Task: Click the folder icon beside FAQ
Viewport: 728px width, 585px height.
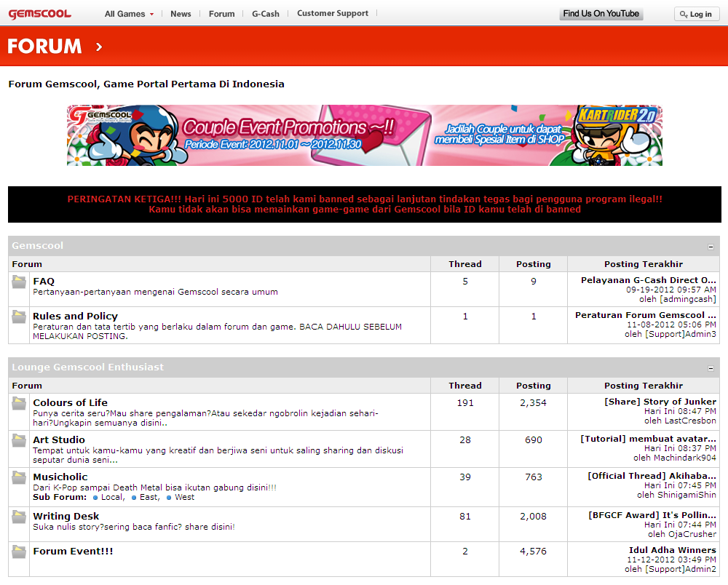Action: 19,282
